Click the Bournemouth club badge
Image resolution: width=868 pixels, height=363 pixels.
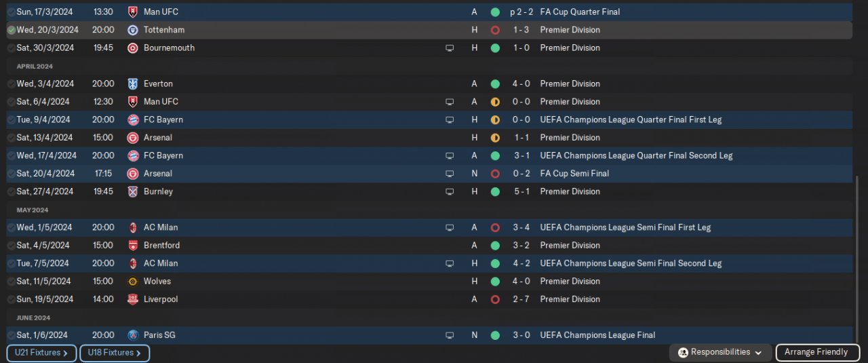[x=133, y=48]
